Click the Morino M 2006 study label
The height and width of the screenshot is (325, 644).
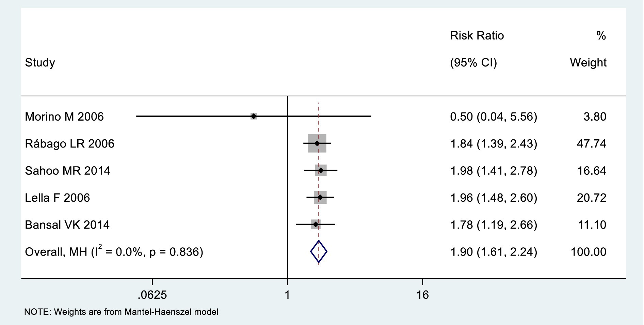[64, 117]
